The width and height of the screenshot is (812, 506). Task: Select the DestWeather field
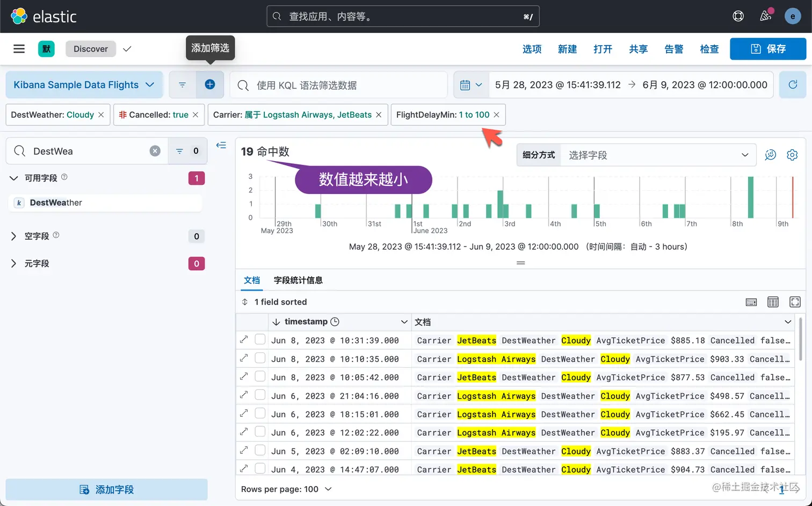click(x=106, y=203)
